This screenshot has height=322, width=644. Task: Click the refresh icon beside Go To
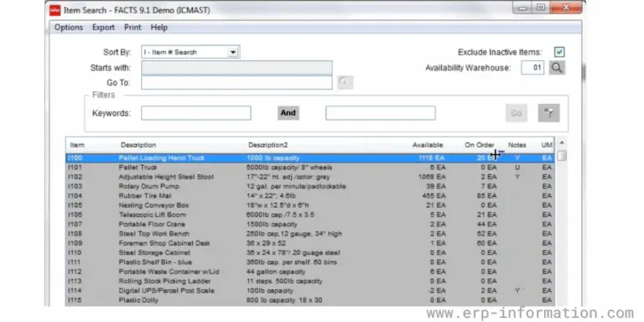coord(345,82)
